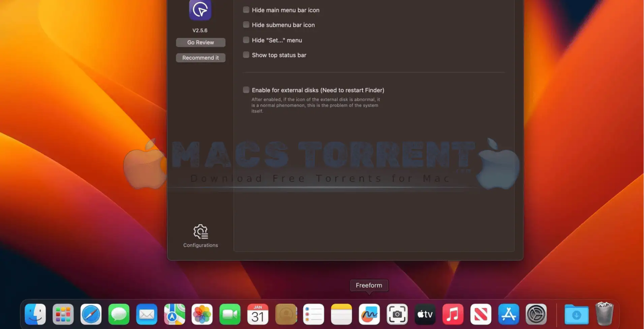This screenshot has width=644, height=329.
Task: Open Contacts app in Dock
Action: tap(286, 314)
